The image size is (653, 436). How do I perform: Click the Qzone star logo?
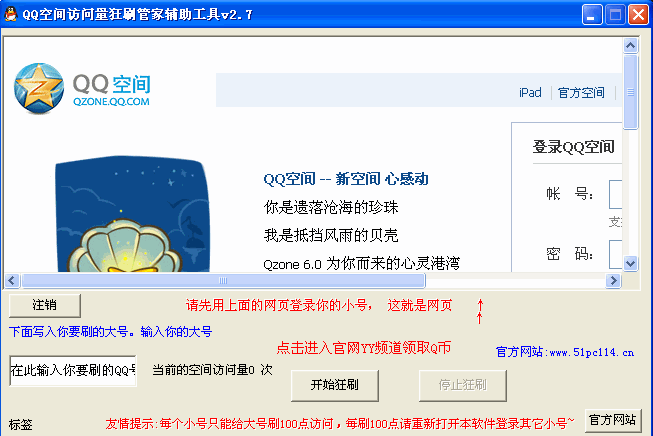tap(39, 88)
